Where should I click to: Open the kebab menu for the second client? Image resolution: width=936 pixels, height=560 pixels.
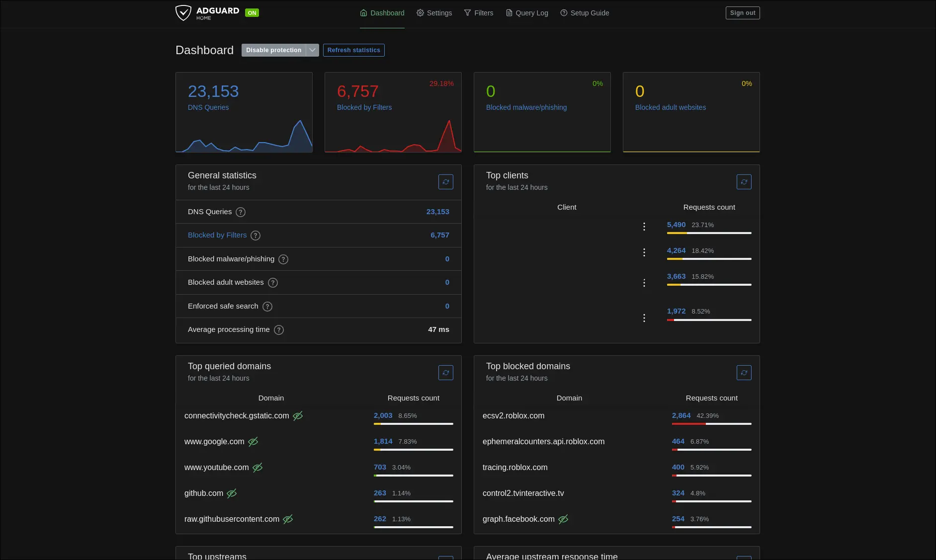coord(644,252)
